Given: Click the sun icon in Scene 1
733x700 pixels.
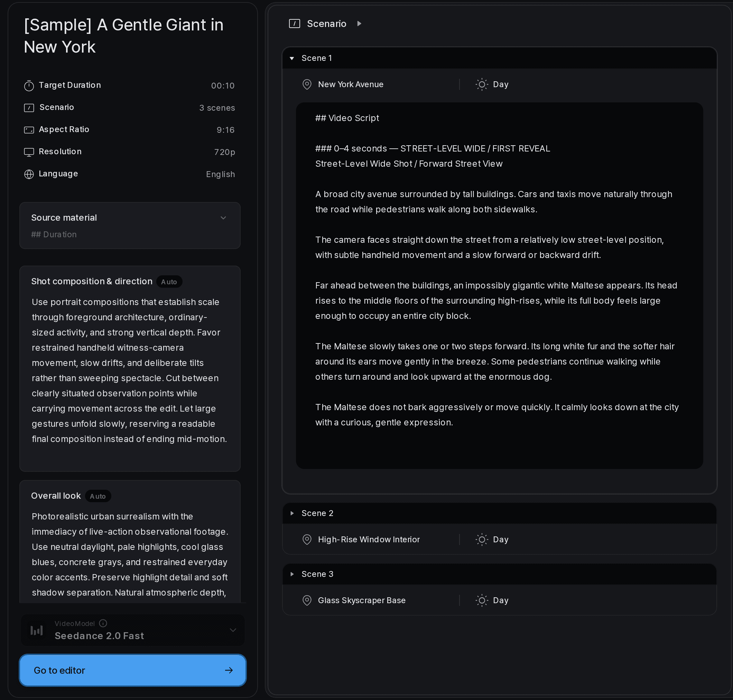Looking at the screenshot, I should [482, 84].
